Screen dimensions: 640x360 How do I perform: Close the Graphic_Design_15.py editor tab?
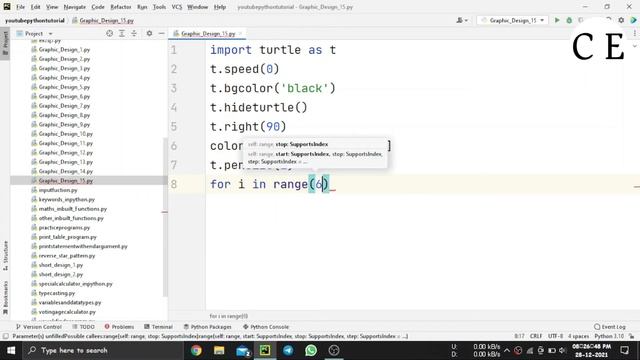click(240, 33)
